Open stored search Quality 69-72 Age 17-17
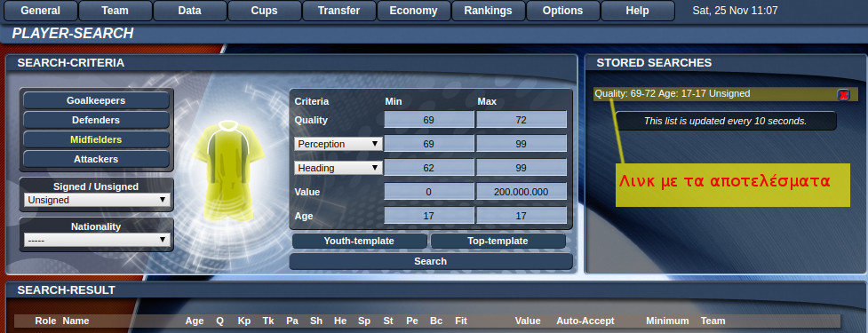 click(x=673, y=94)
